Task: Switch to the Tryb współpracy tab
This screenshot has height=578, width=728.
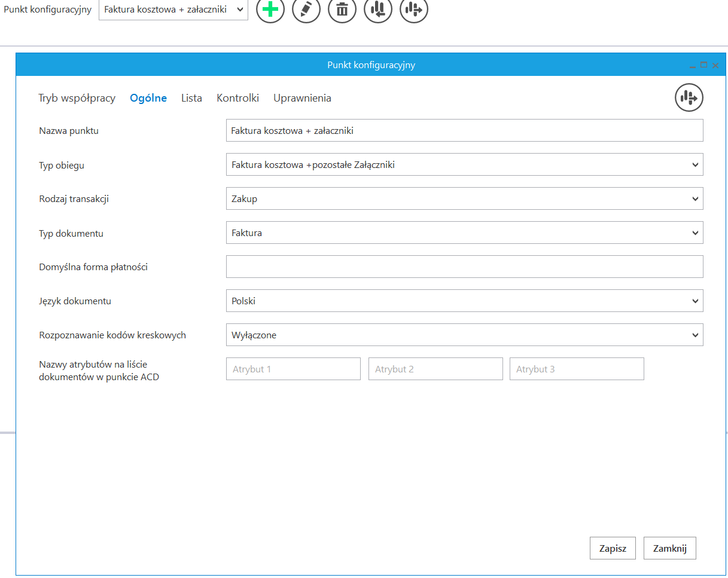Action: [x=77, y=98]
